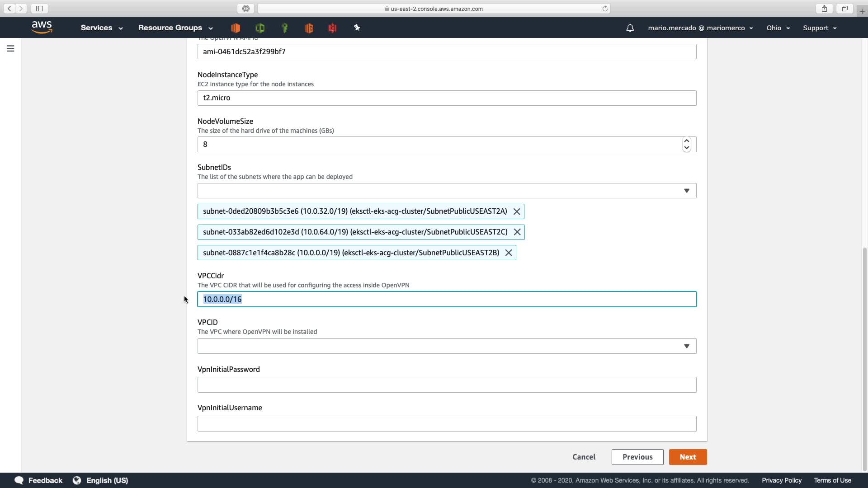This screenshot has width=868, height=488.
Task: Remove the SubnetPublicUSEAST2A subnet tag
Action: click(517, 211)
